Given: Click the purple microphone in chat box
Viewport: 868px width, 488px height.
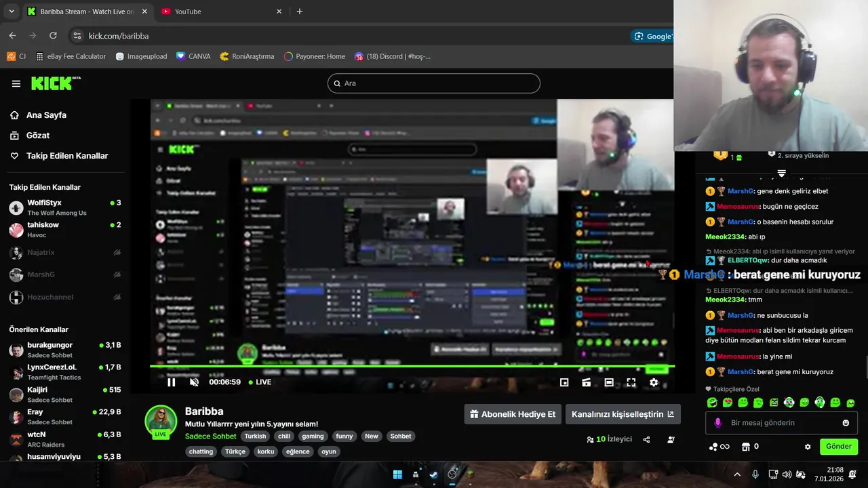Looking at the screenshot, I should (717, 423).
